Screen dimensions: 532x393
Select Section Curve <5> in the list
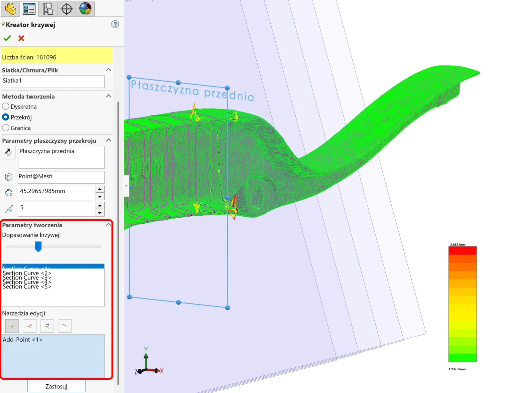(53, 287)
